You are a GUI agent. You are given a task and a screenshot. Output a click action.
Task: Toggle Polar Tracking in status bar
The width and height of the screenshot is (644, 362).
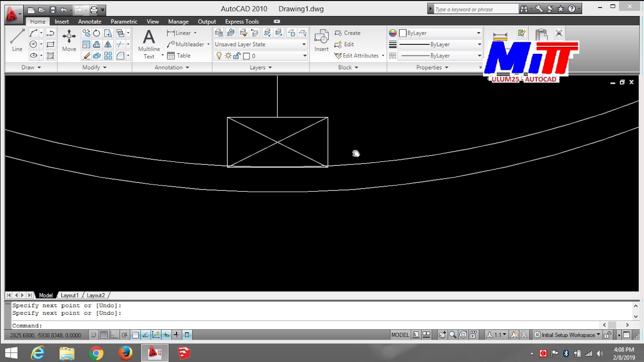(125, 335)
